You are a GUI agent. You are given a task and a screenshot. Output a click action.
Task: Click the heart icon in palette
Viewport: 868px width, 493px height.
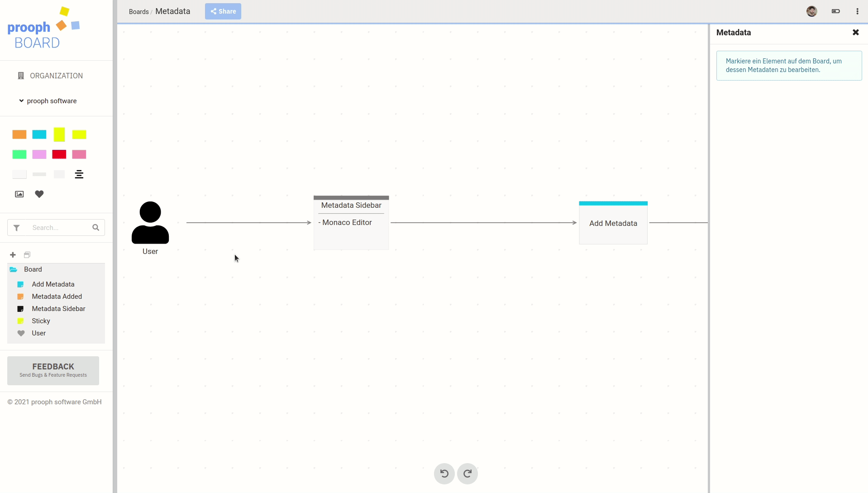coord(39,194)
